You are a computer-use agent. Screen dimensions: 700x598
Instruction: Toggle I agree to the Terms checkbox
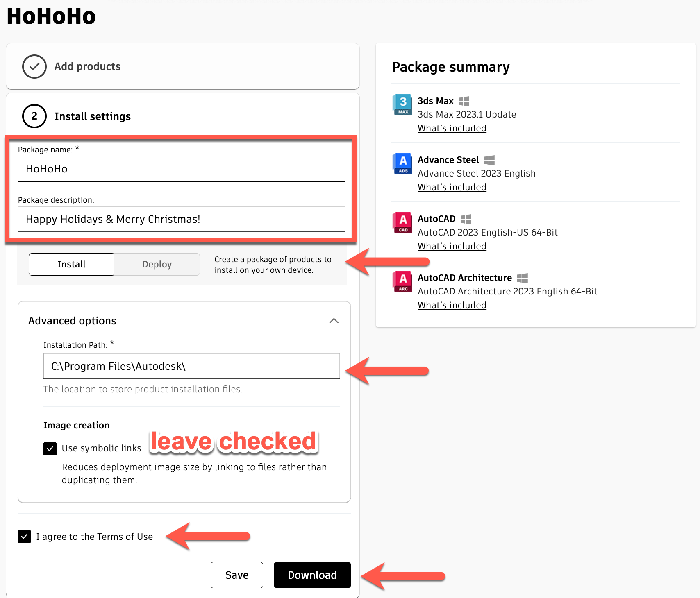[x=24, y=537]
